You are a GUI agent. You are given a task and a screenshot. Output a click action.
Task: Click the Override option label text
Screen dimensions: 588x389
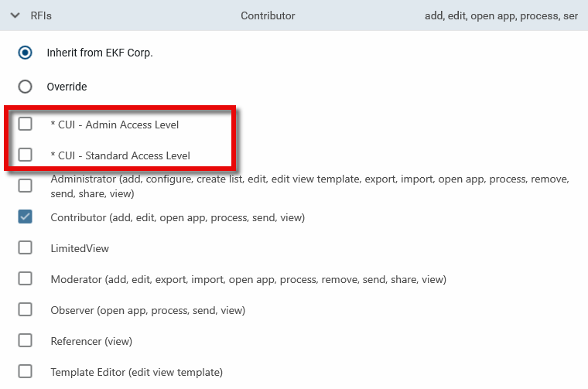pyautogui.click(x=67, y=87)
